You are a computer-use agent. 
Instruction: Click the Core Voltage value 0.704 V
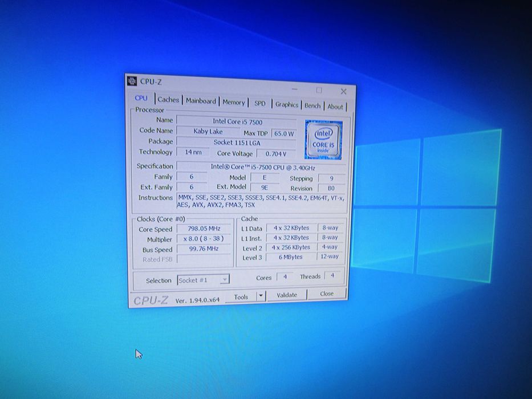pos(275,154)
